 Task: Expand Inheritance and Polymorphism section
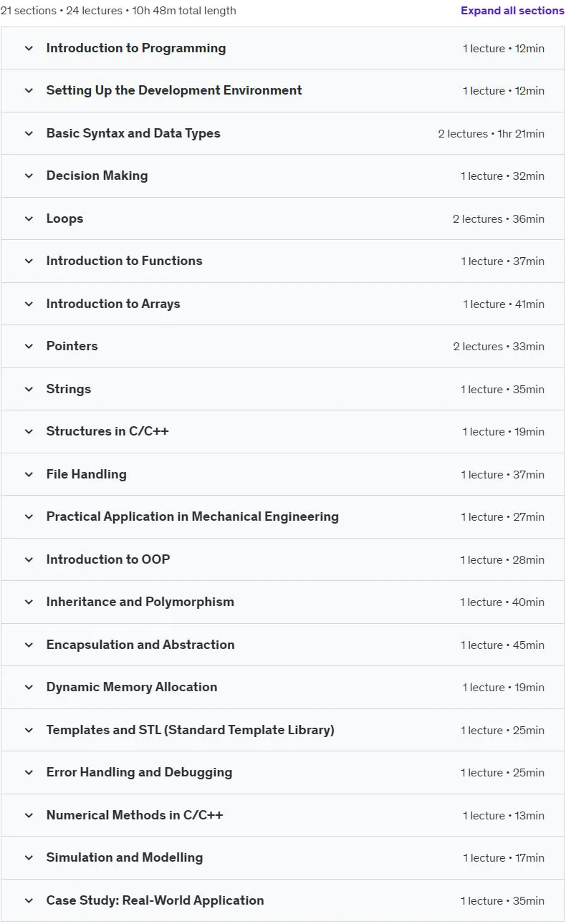[x=282, y=602]
